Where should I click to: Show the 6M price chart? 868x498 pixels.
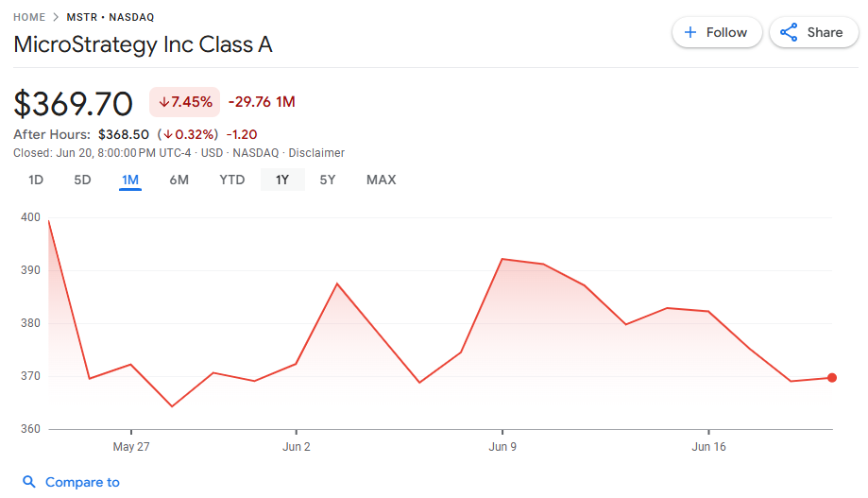(179, 180)
